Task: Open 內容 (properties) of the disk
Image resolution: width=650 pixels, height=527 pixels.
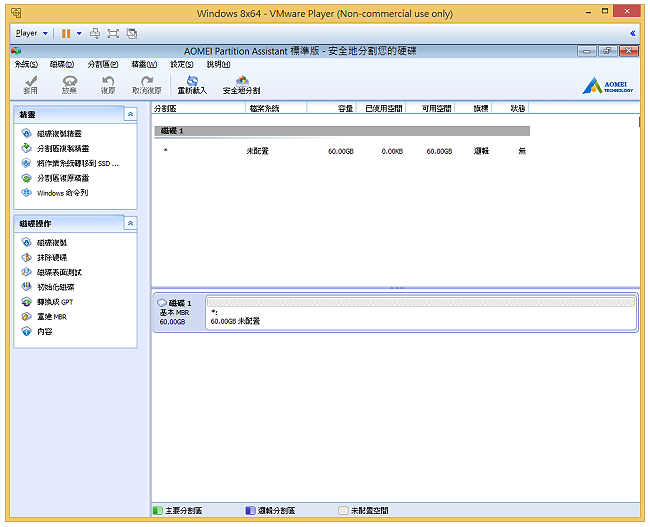Action: pos(44,332)
